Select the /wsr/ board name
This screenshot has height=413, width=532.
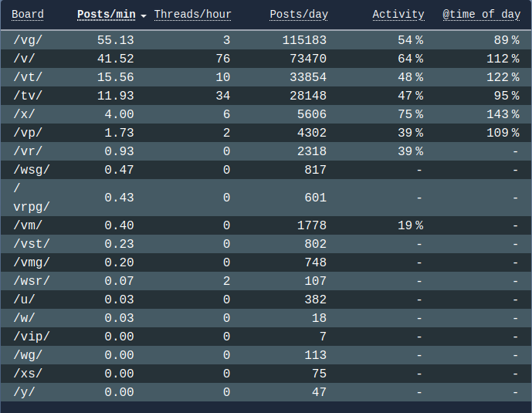32,281
